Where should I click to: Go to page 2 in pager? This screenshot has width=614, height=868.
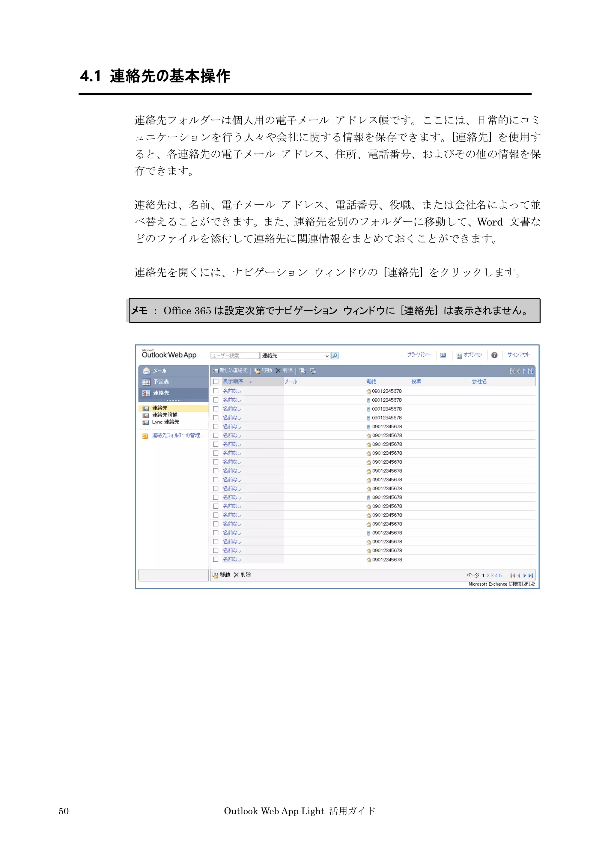tap(488, 575)
